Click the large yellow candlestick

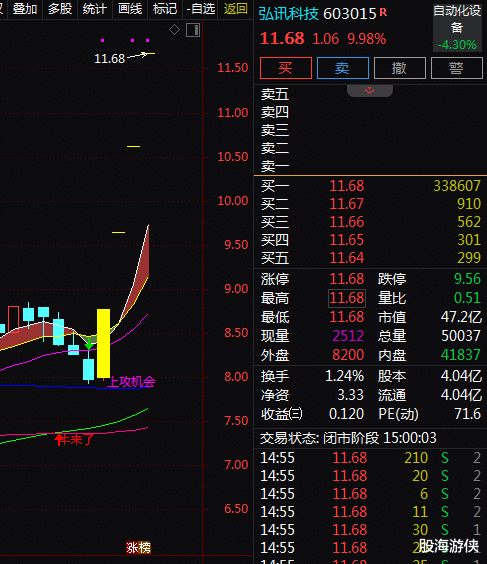[104, 343]
